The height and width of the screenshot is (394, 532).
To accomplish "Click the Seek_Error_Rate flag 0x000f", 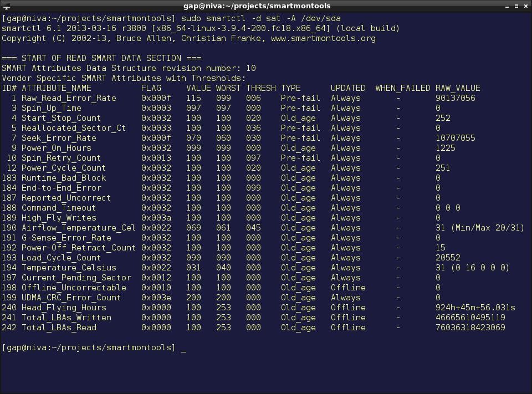I will pos(156,138).
